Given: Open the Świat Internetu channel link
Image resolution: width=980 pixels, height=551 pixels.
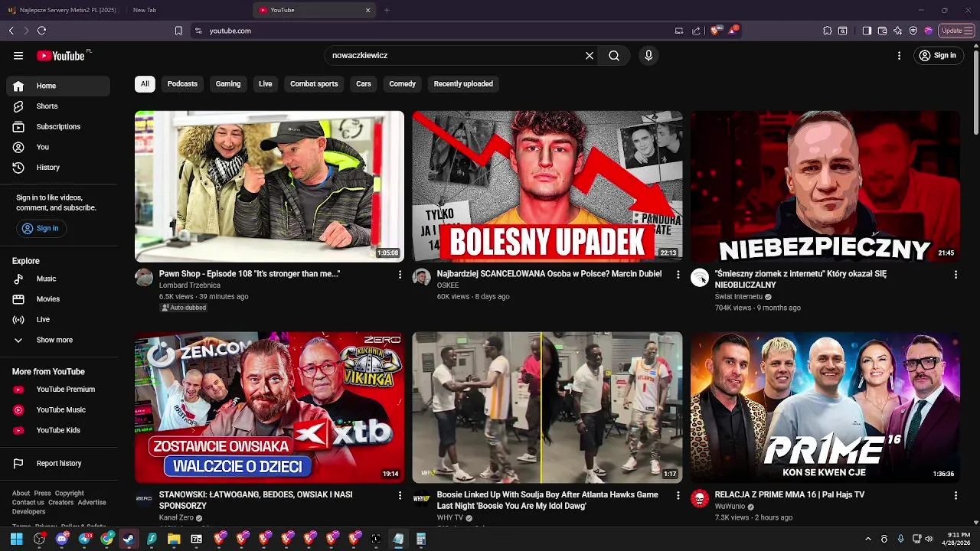Looking at the screenshot, I should tap(739, 297).
